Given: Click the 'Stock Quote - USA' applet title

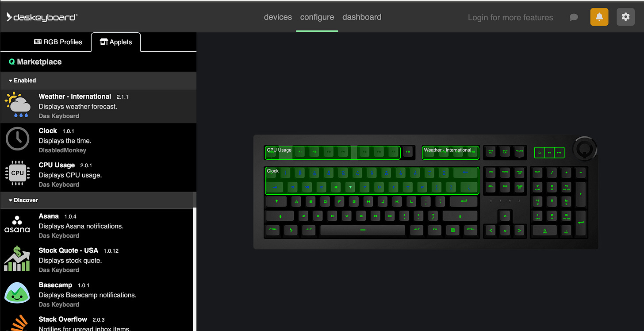Looking at the screenshot, I should coord(68,250).
